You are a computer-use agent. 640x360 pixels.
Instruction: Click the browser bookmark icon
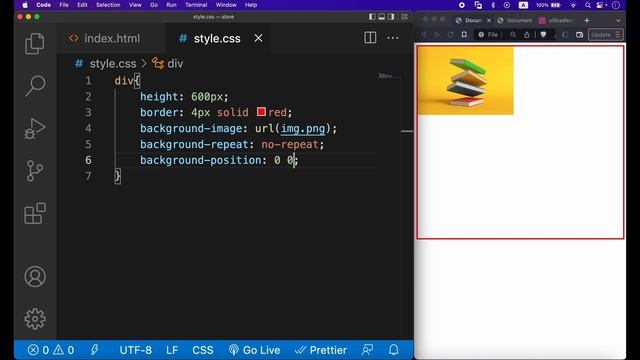464,35
